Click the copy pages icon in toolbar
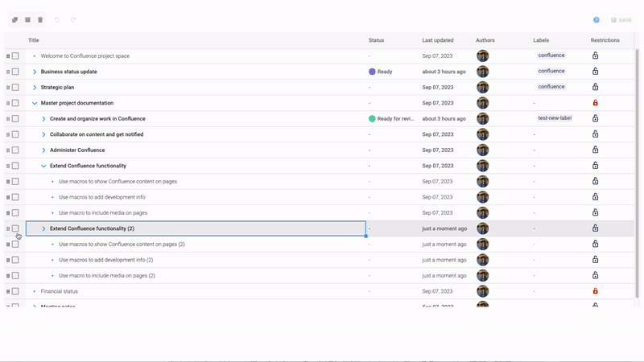644x362 pixels. [x=15, y=19]
